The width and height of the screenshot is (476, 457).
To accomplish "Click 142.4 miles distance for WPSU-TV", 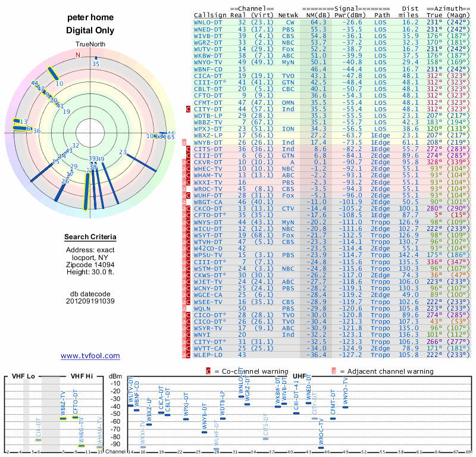I will 408,255.
